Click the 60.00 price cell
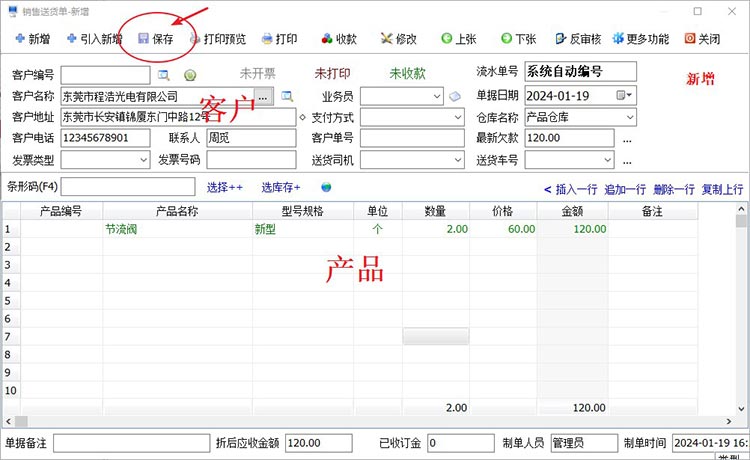Image resolution: width=750 pixels, height=460 pixels. click(503, 229)
